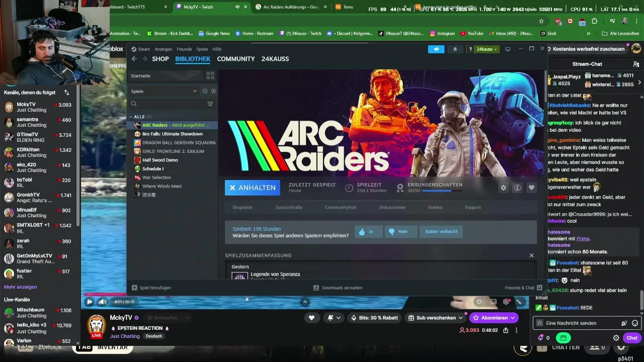Expand gift leaderboard arrow in chat
Image resolution: width=644 pixels, height=362 pixels.
tap(640, 82)
